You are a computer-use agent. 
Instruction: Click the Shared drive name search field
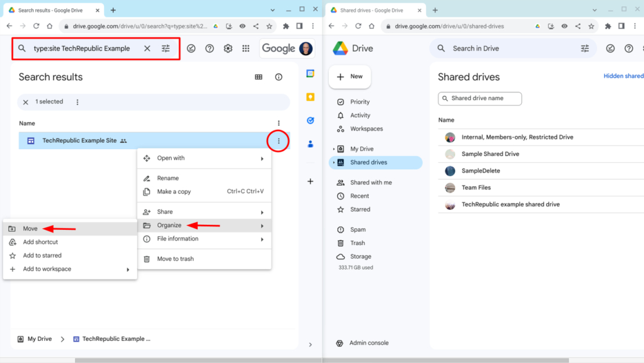coord(480,99)
